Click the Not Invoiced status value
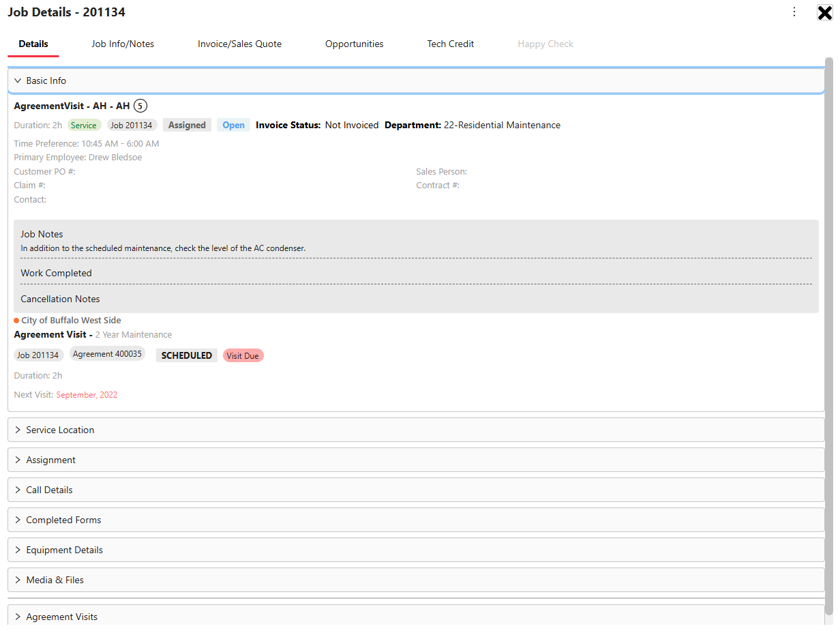Viewport: 840px width, 633px height. [x=352, y=126]
